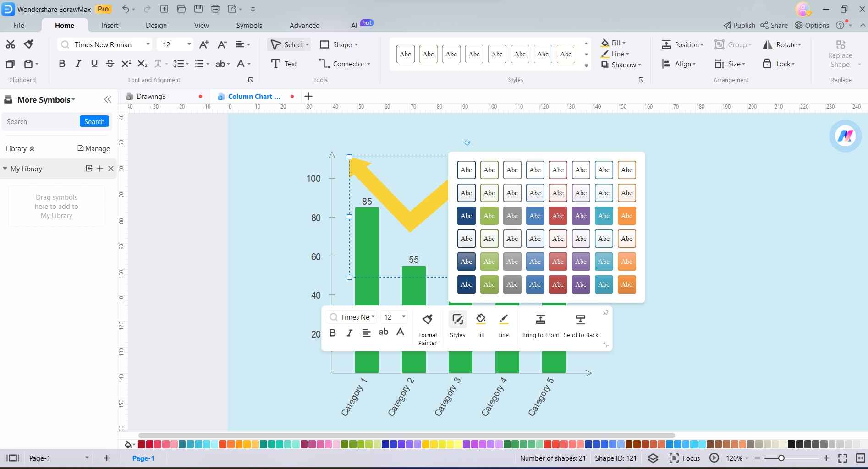Open the ribbon font name dropdown
This screenshot has height=469, width=868.
[x=148, y=44]
